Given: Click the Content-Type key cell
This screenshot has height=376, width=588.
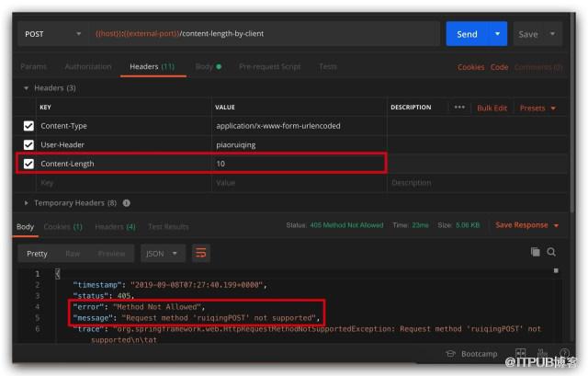Looking at the screenshot, I should coord(124,126).
